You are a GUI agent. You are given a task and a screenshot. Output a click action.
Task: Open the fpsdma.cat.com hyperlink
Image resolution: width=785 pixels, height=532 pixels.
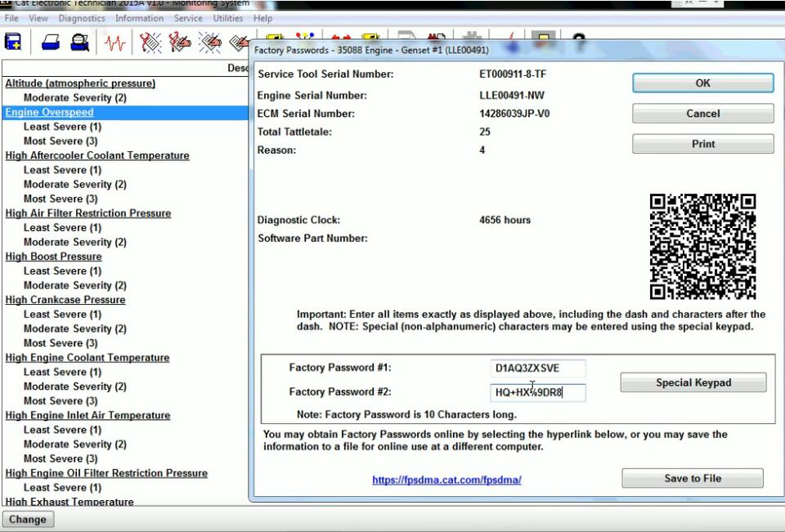[446, 480]
